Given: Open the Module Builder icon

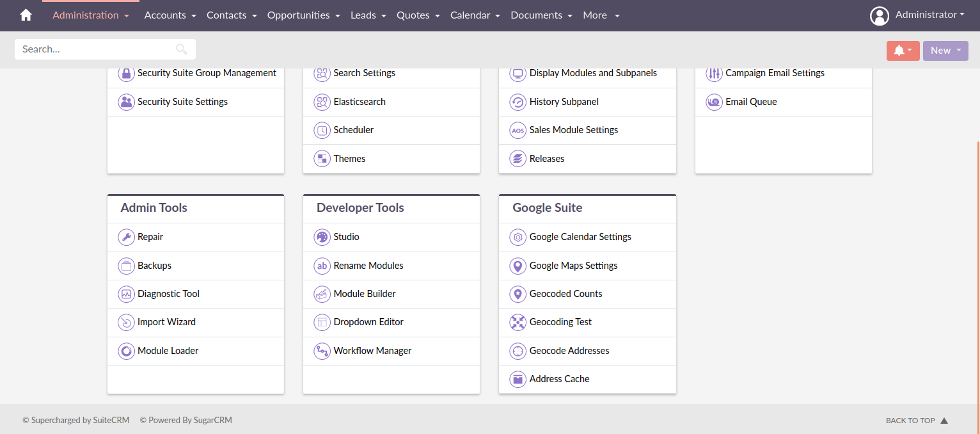Looking at the screenshot, I should click(322, 294).
